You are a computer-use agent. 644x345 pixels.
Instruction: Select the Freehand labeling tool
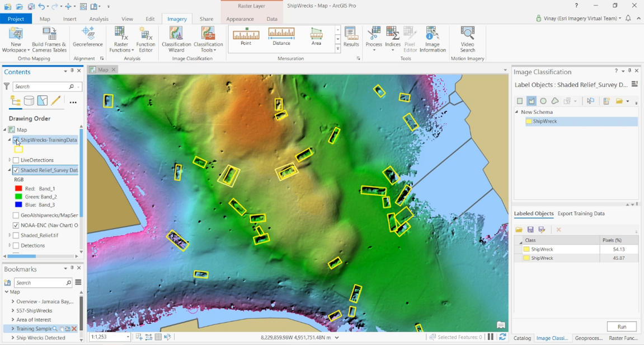pyautogui.click(x=554, y=101)
